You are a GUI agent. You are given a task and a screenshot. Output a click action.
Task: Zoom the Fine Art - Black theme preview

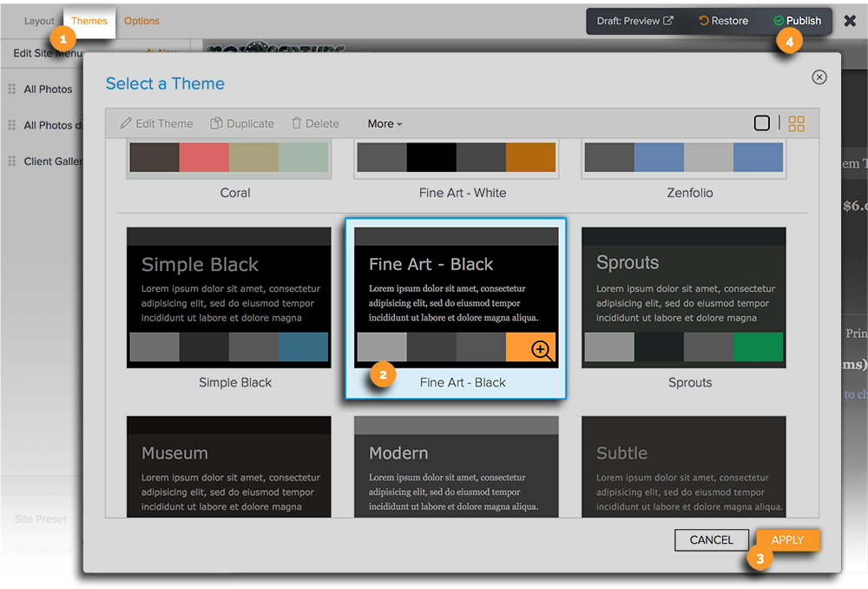click(541, 349)
